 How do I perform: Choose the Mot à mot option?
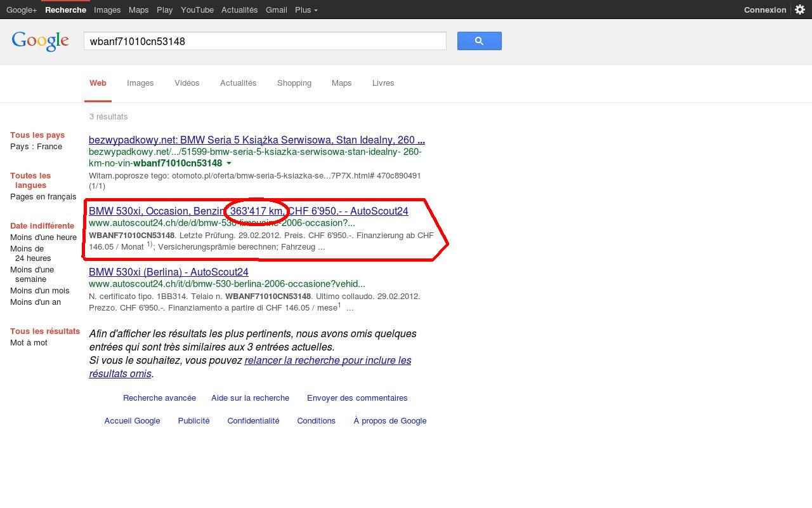point(29,343)
